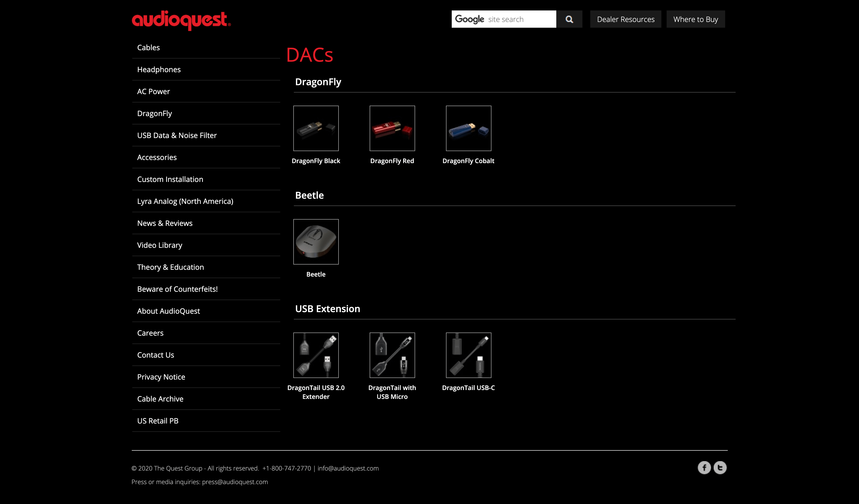Open the DragonTail USB 2.0 Extender image
The width and height of the screenshot is (859, 504).
click(x=316, y=355)
